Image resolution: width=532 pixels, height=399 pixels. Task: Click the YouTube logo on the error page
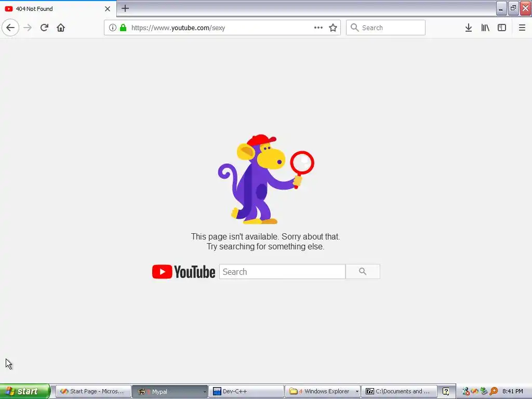coord(183,272)
